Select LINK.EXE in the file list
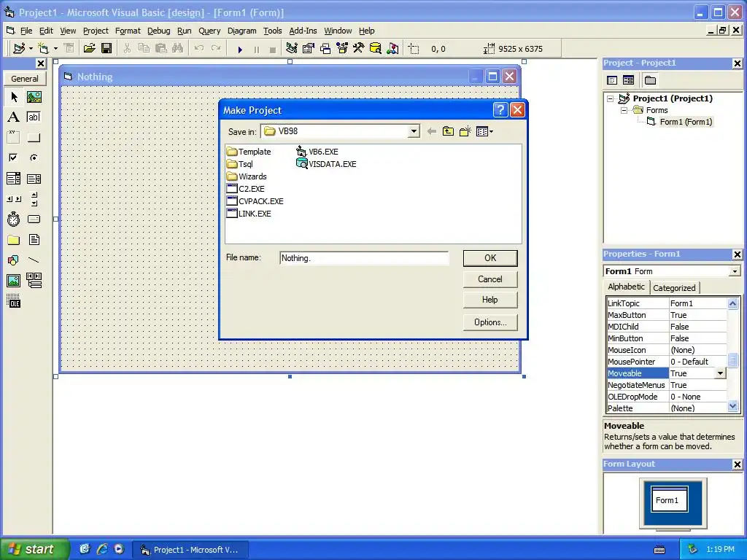The height and width of the screenshot is (560, 747). pos(249,214)
